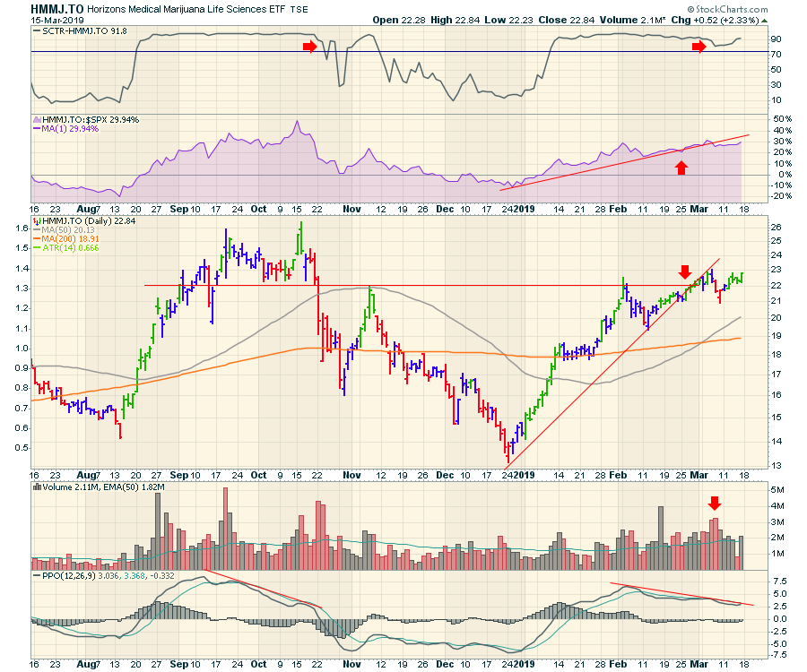
Task: Click the bar icon beside Volume legend
Action: click(37, 487)
